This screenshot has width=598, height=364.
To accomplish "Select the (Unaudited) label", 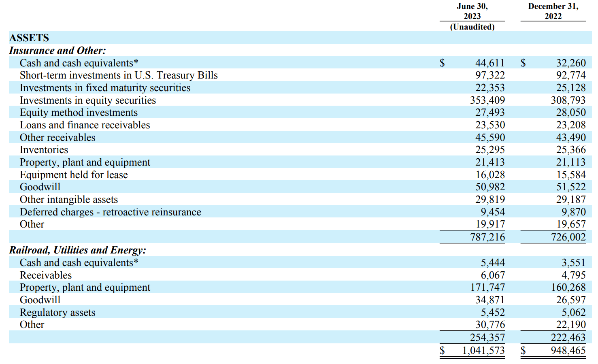I will click(472, 27).
